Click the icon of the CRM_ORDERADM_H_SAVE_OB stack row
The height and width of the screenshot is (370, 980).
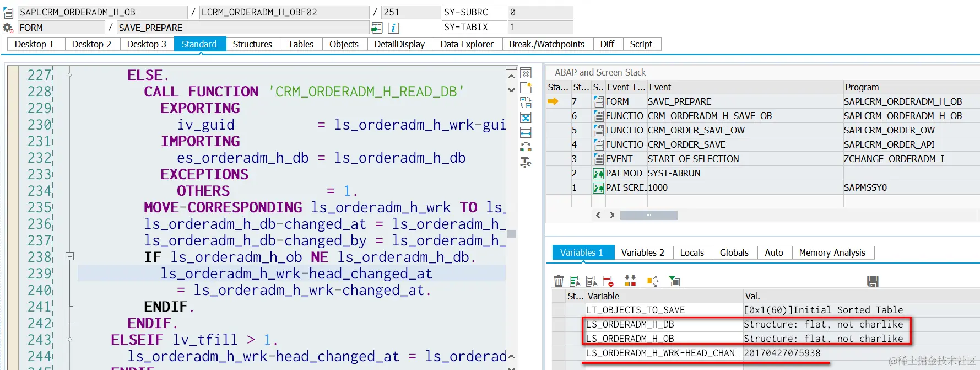pos(598,116)
